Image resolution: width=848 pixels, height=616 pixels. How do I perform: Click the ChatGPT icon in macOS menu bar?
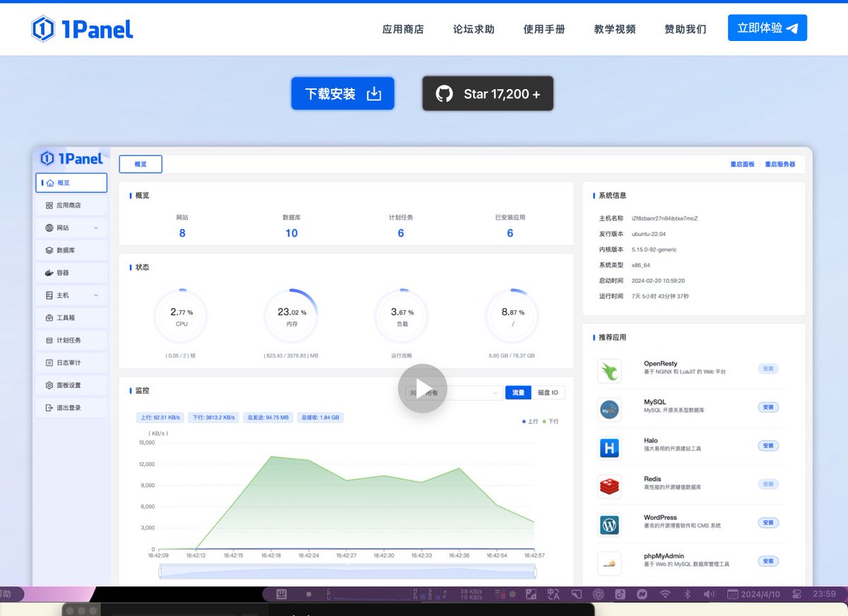598,594
